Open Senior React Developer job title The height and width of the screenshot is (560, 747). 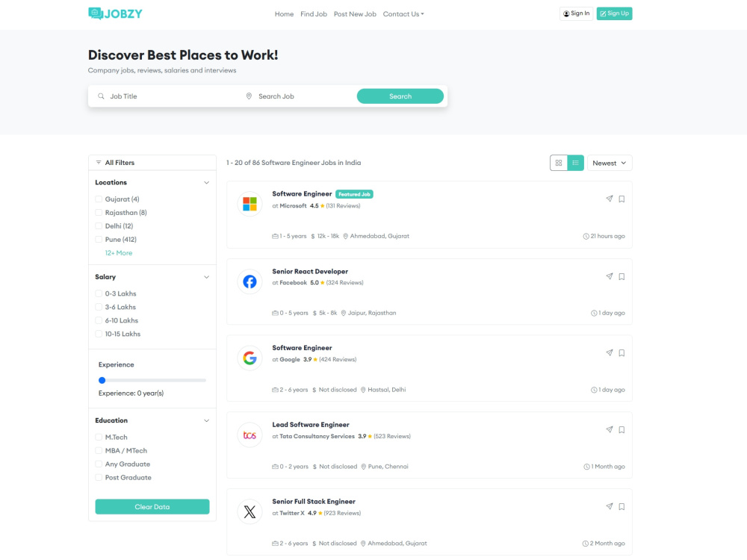[310, 272]
